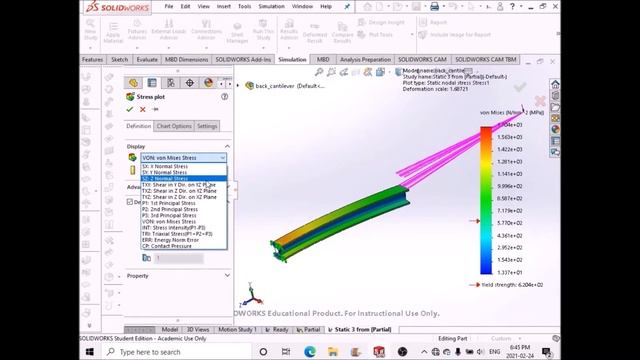Open the VON: von Mises Stress combo box
Screen dimensions: 640x360
click(x=184, y=158)
